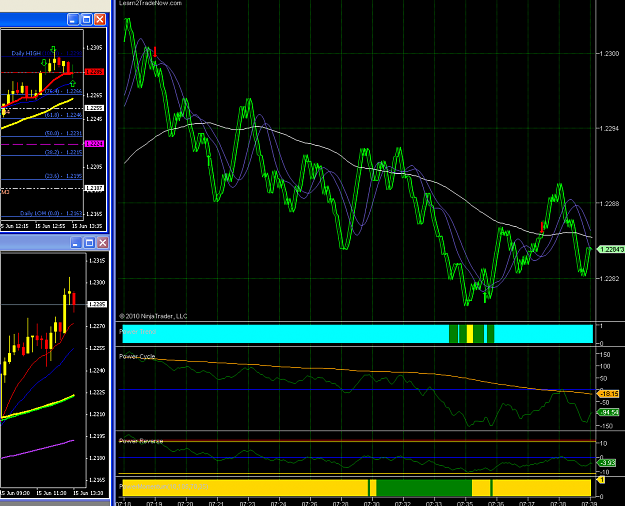
Task: Click the green buy arrow near 07:35
Action: coord(485,297)
